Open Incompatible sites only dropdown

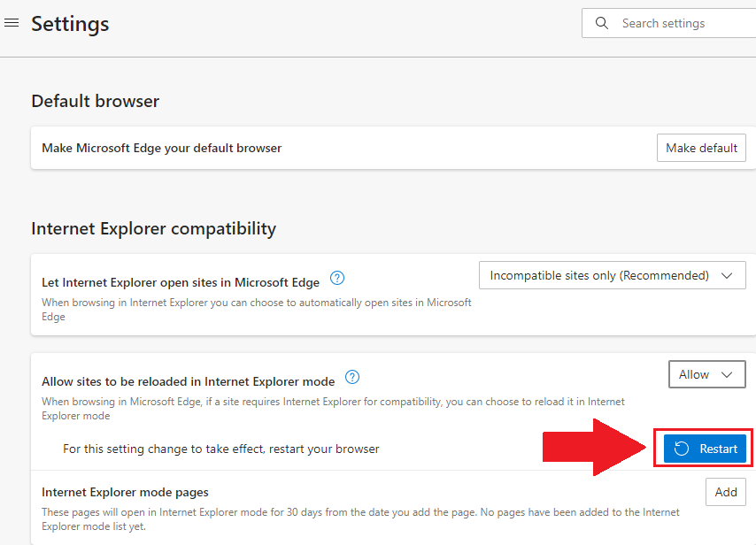(x=612, y=275)
